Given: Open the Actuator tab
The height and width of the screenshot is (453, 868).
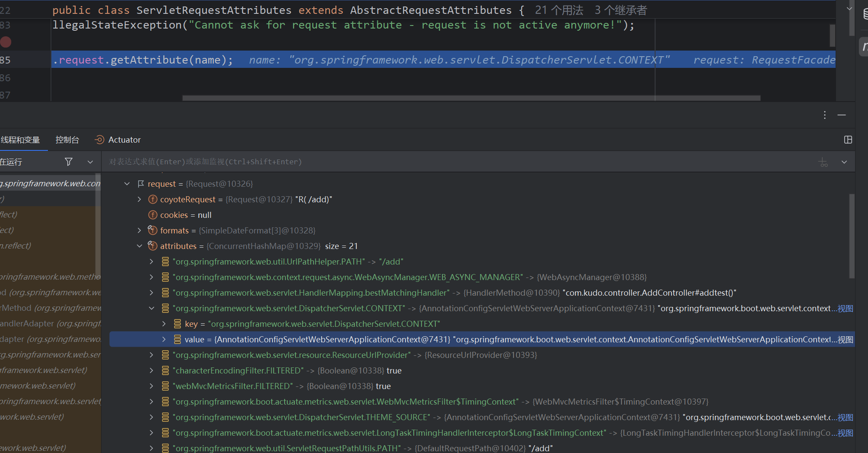Looking at the screenshot, I should click(117, 140).
